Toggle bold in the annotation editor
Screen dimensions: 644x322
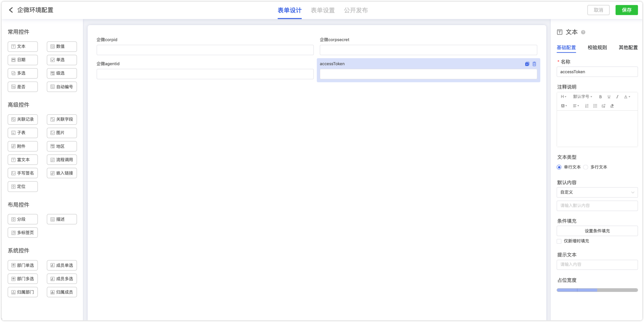point(601,97)
